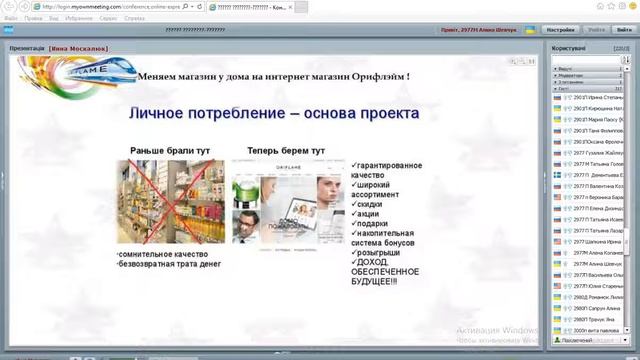Click the page refresh icon in address bar
The width and height of the screenshot is (640, 360).
[x=200, y=7]
